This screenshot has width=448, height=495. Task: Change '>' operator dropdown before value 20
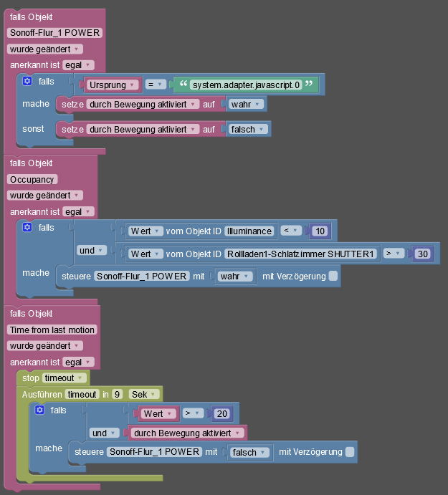click(193, 413)
